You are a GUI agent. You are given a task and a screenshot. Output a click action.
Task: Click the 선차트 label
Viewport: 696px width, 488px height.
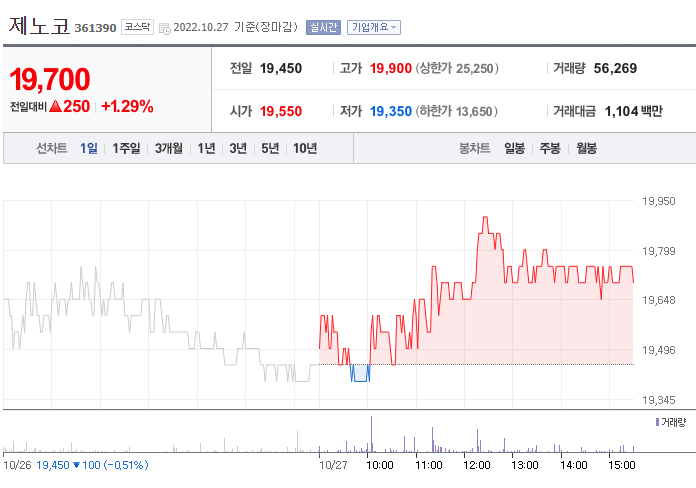click(x=51, y=148)
